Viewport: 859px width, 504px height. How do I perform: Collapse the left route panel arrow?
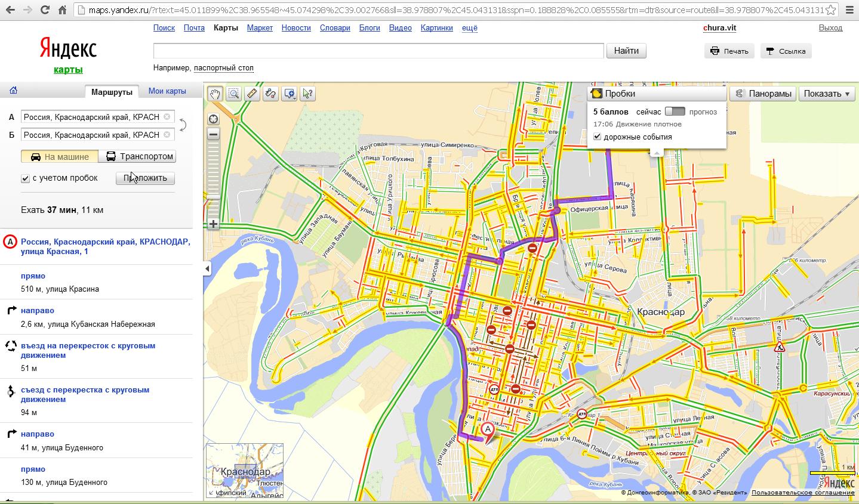click(207, 268)
